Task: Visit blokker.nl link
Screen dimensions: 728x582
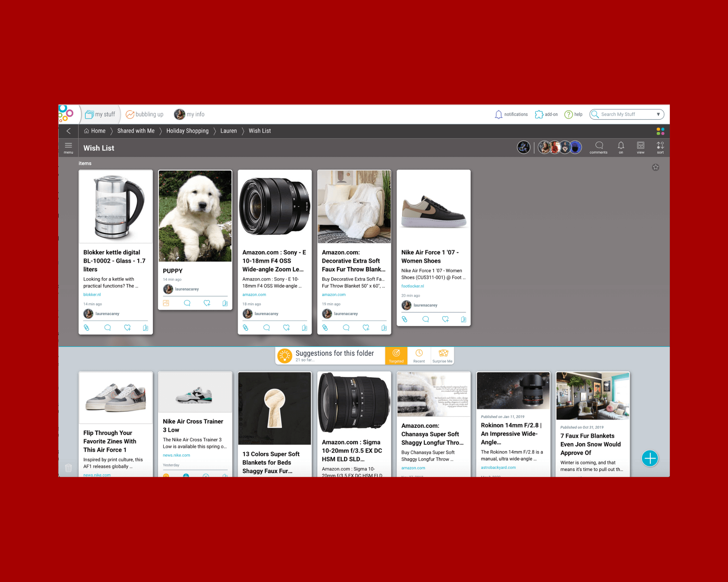Action: pyautogui.click(x=92, y=295)
